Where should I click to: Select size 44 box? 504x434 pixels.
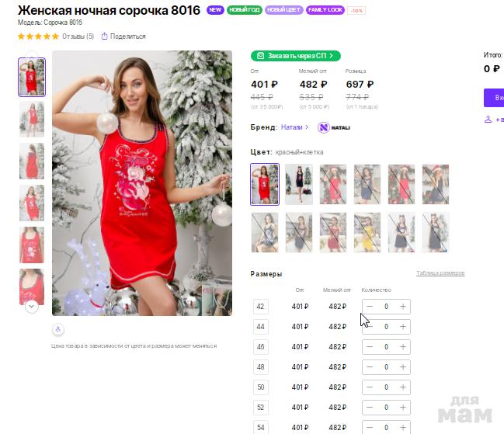[x=261, y=327]
